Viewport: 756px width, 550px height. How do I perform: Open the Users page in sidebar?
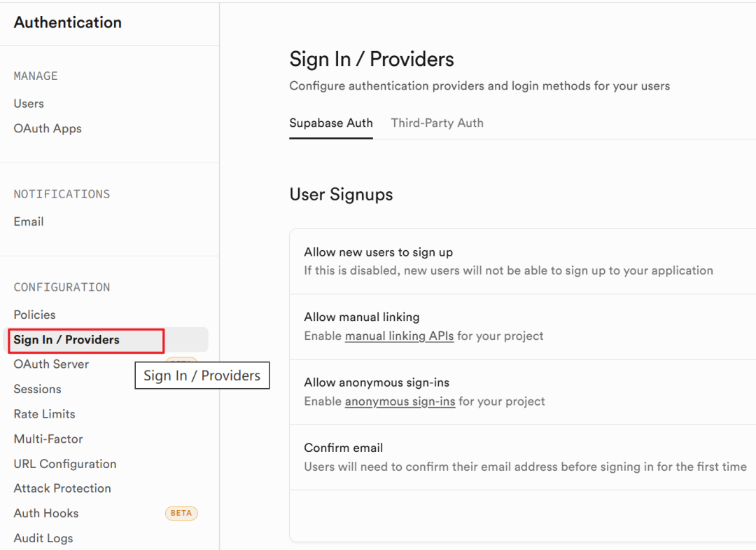[29, 104]
